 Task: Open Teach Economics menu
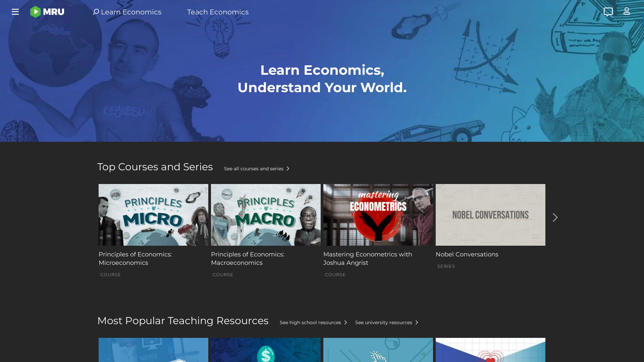click(x=218, y=12)
